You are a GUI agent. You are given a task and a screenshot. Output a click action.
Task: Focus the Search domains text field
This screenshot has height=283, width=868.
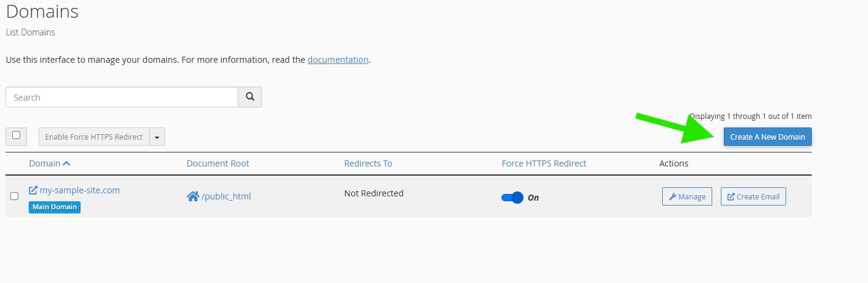[122, 97]
